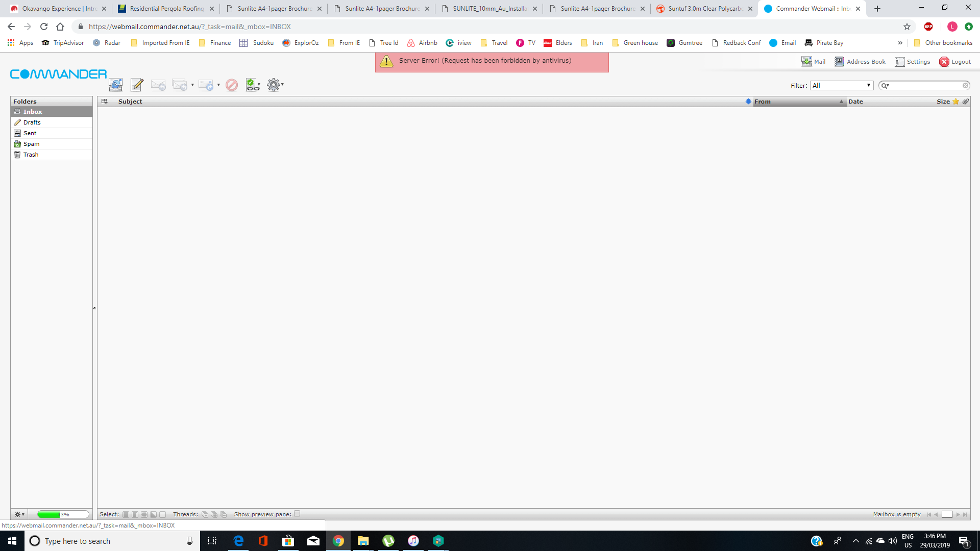
Task: Click the Logout button
Action: coord(955,62)
